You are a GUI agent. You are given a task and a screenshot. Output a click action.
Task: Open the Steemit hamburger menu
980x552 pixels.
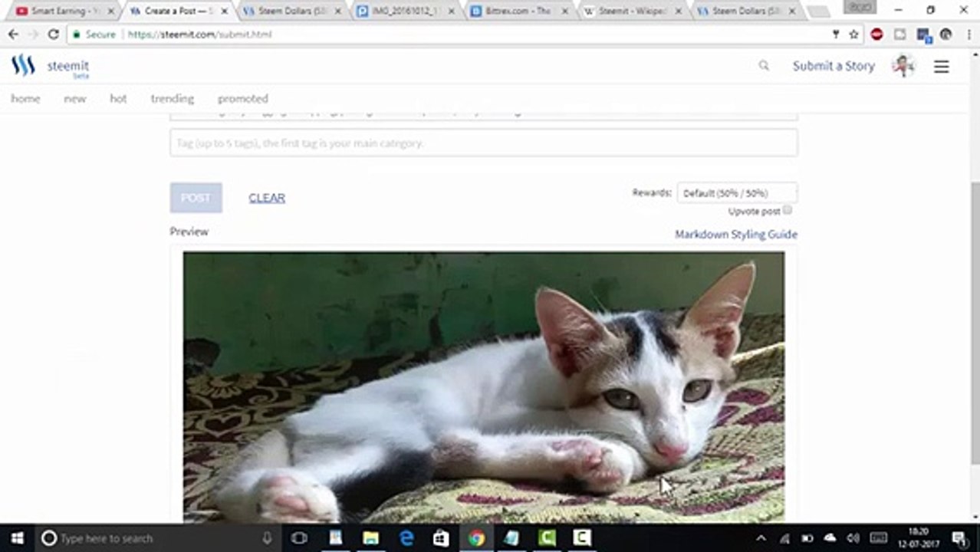942,67
